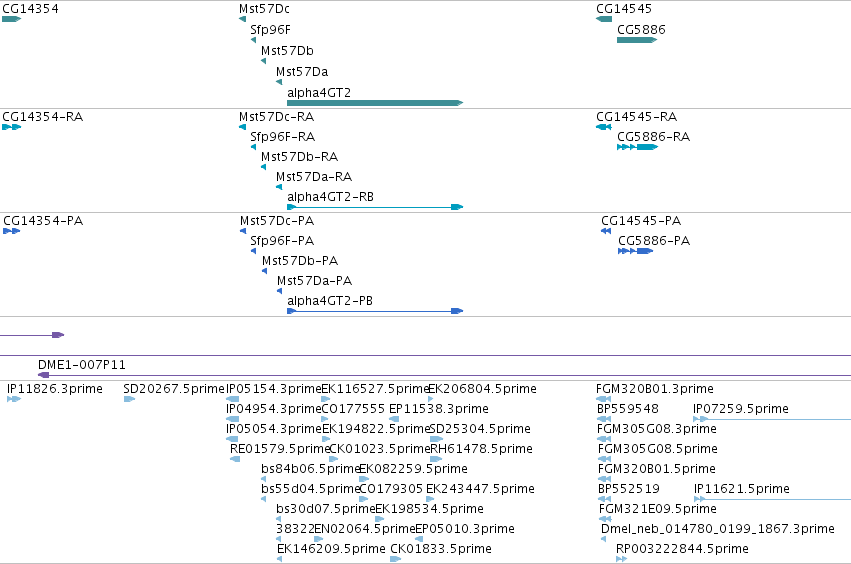Select the FGM305G08.3prime label
851x564 pixels.
(657, 429)
